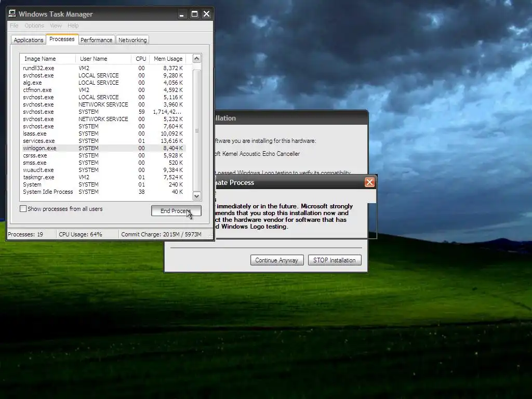Sort by Image Name column header
The width and height of the screenshot is (532, 399).
click(48, 59)
